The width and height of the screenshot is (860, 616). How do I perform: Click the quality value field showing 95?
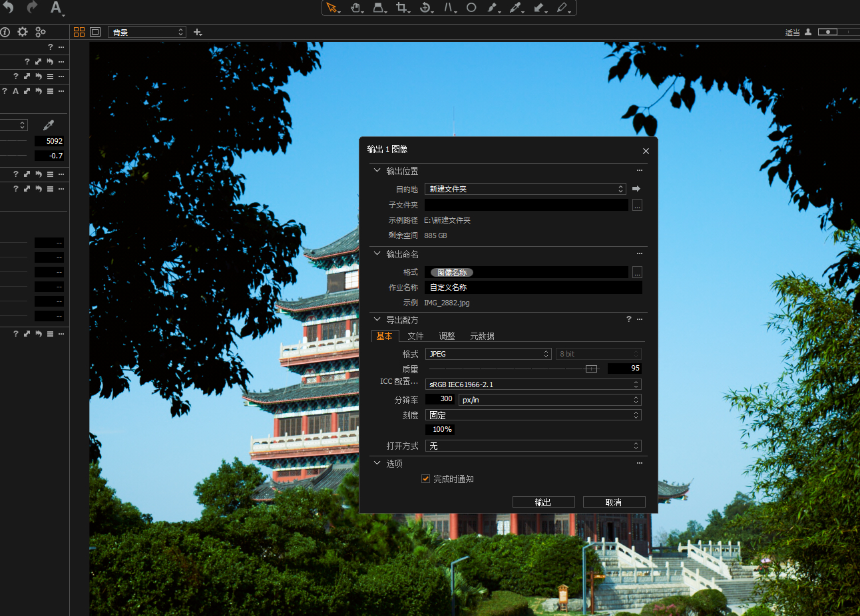click(625, 368)
